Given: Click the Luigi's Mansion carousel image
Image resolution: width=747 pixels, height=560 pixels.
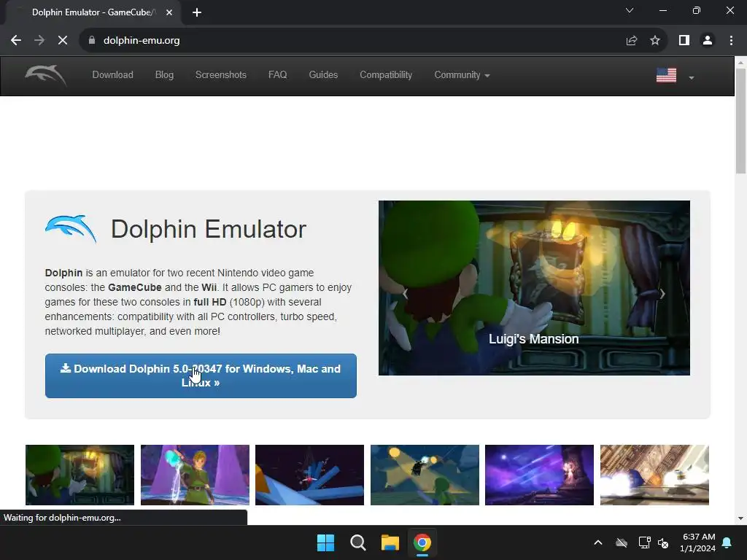Looking at the screenshot, I should point(534,287).
